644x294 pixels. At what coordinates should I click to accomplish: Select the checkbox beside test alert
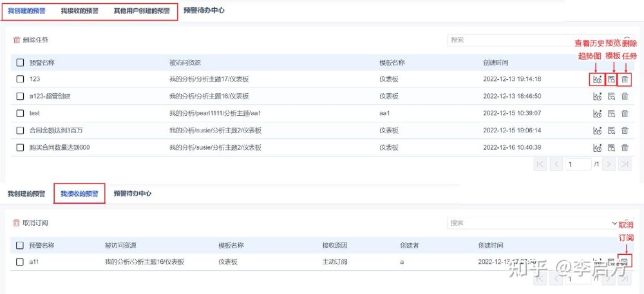click(20, 113)
